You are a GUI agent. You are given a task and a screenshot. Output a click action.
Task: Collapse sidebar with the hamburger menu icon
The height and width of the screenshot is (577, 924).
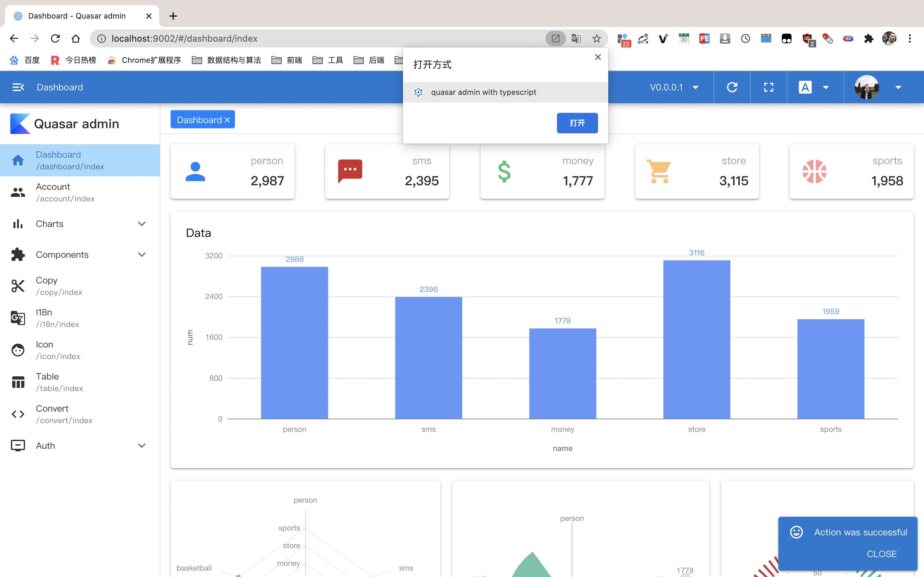18,88
